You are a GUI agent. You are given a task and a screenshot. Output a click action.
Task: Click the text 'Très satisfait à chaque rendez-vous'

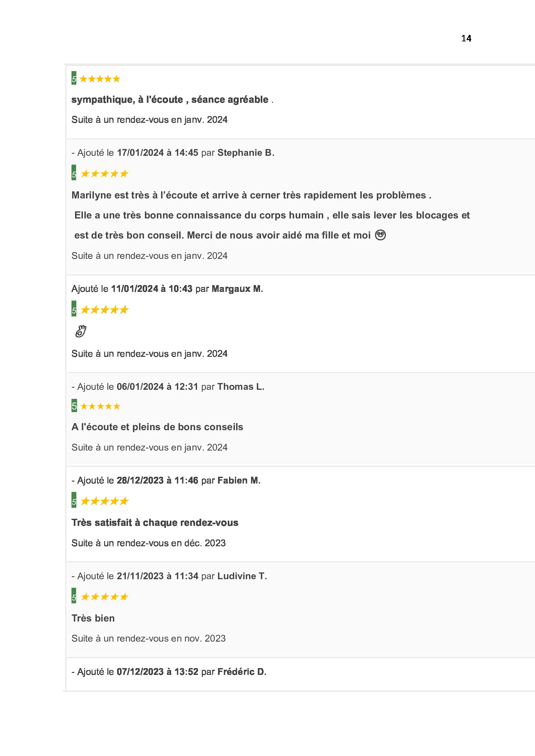(155, 523)
